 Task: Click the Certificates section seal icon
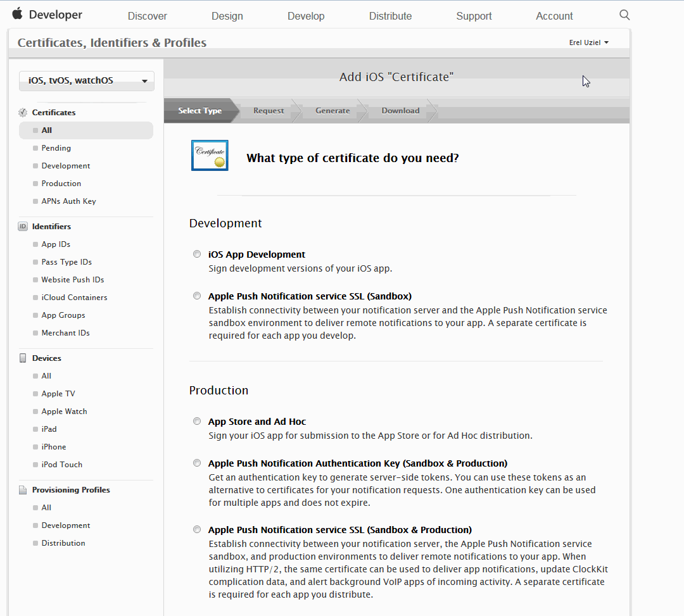pyautogui.click(x=23, y=113)
